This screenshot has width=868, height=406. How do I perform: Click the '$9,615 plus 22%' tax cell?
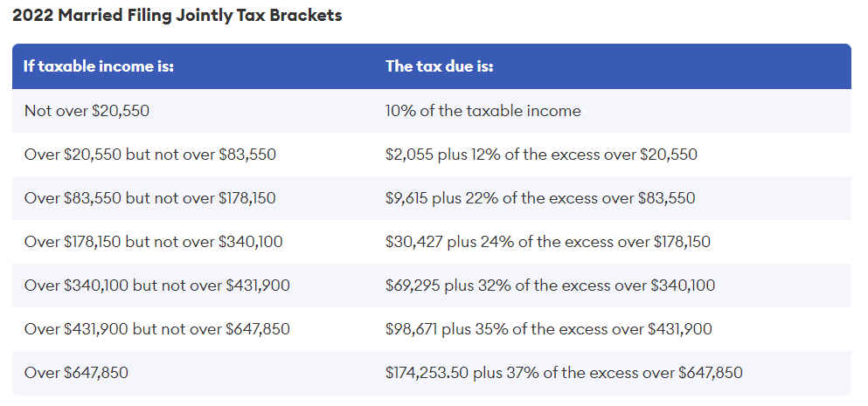(x=540, y=198)
